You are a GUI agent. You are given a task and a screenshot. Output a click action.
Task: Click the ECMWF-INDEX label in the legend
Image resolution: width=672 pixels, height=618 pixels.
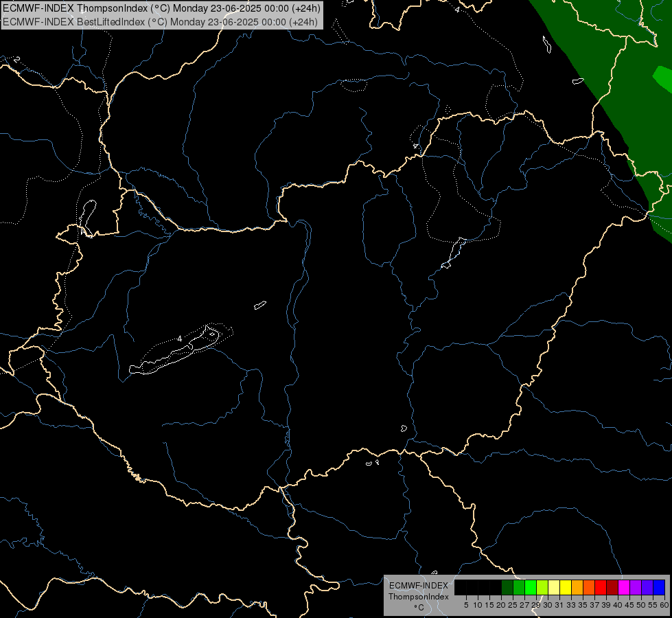tap(419, 586)
